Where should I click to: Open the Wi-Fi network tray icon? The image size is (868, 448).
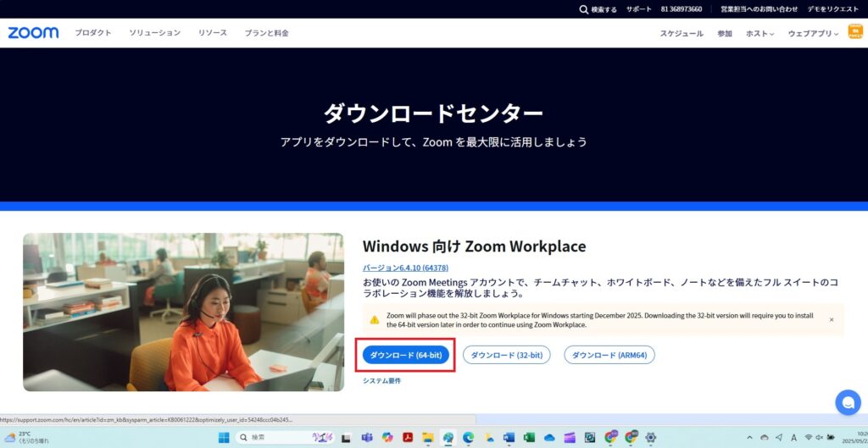pyautogui.click(x=809, y=438)
